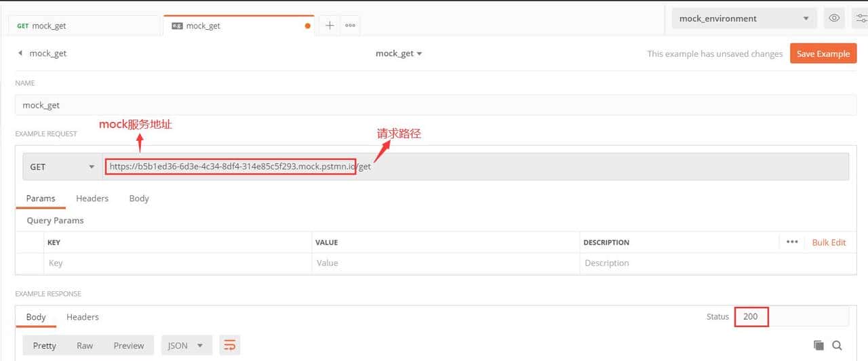
Task: Open the GET method dropdown
Action: tap(62, 167)
